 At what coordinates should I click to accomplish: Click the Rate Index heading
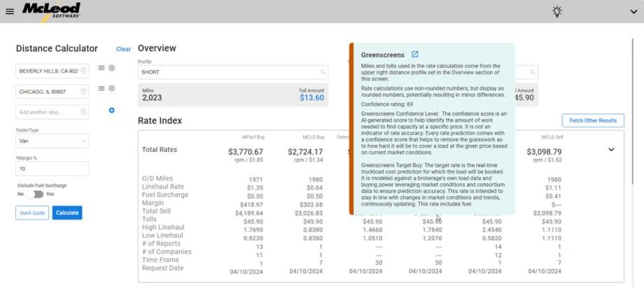[x=160, y=120]
